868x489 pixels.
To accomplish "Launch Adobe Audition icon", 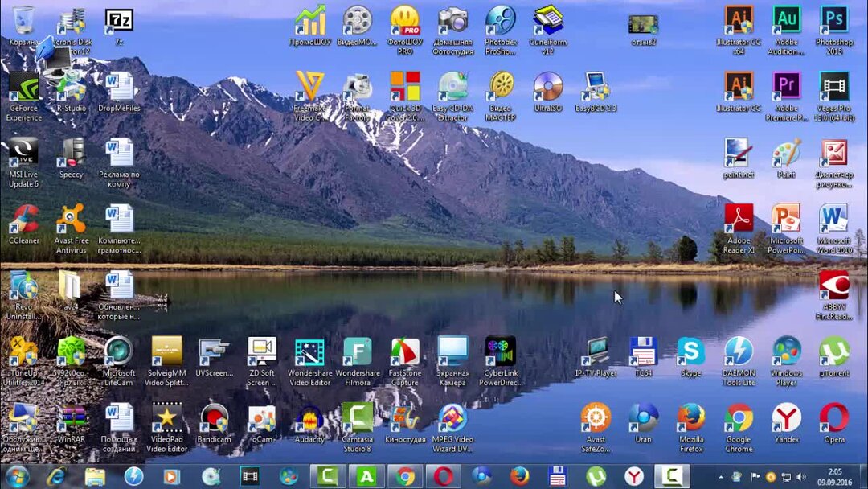I will 786,31.
